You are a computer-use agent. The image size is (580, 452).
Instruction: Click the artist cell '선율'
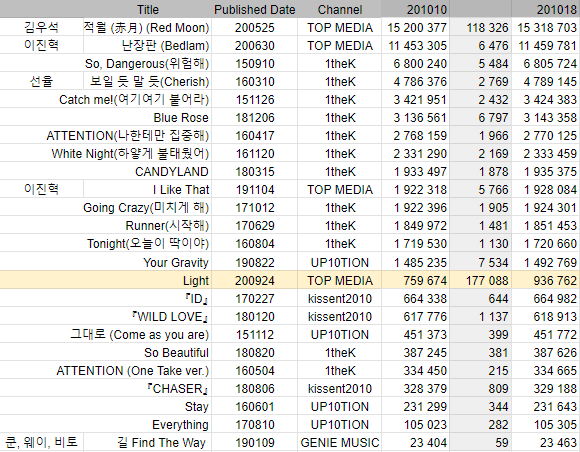(x=41, y=81)
